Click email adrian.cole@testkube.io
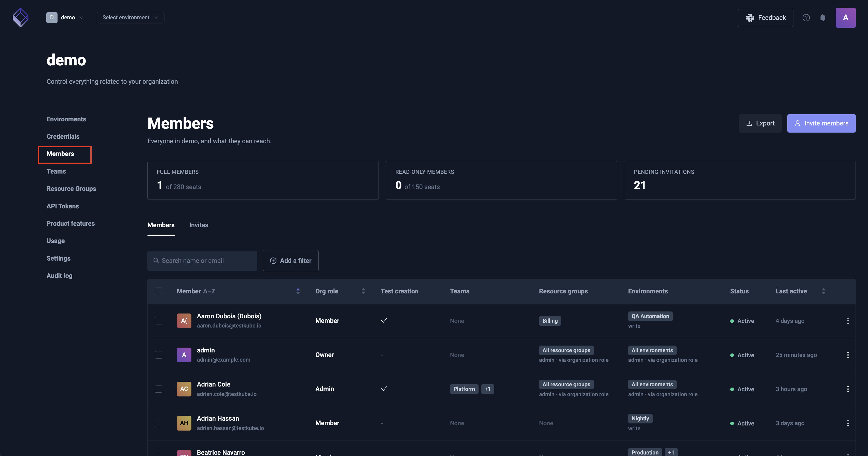Screen dimensions: 868x456 [x=227, y=394]
